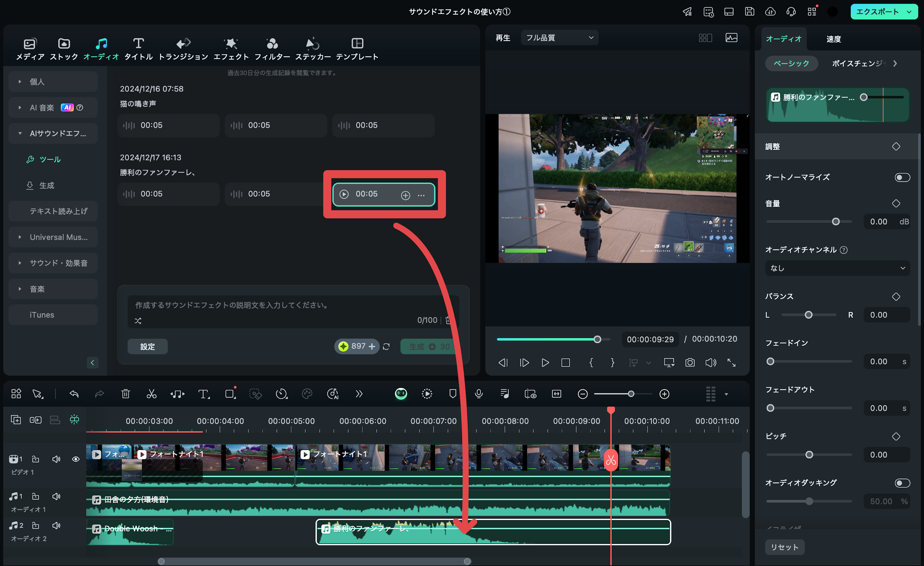Open the トランジション tab
Screen dimensions: 924x566
coord(183,49)
